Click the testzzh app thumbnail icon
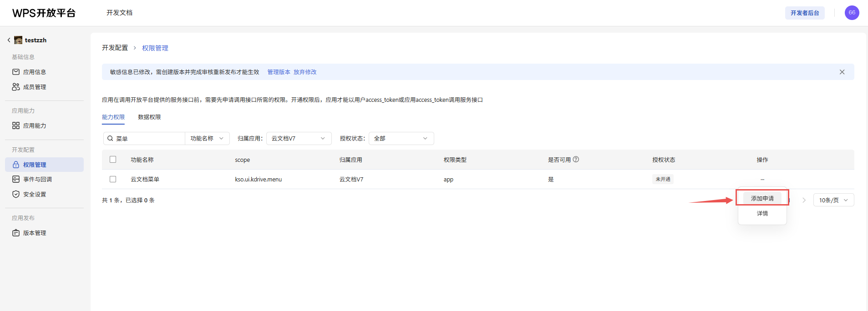Image resolution: width=868 pixels, height=311 pixels. pos(18,40)
